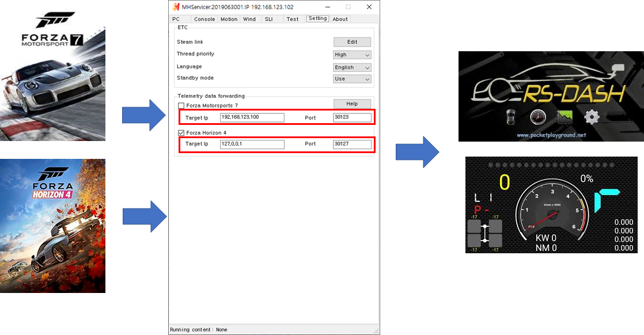Open the Motion tab
644x335 pixels.
click(229, 19)
